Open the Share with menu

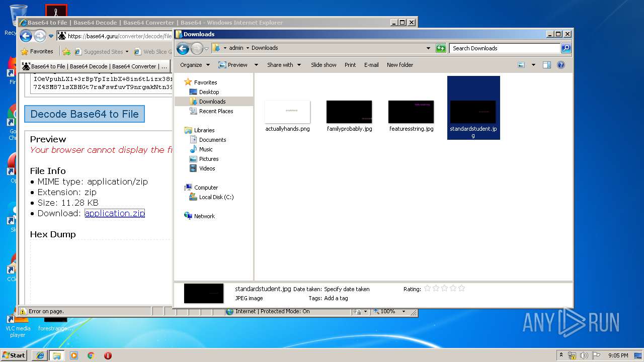pyautogui.click(x=284, y=65)
